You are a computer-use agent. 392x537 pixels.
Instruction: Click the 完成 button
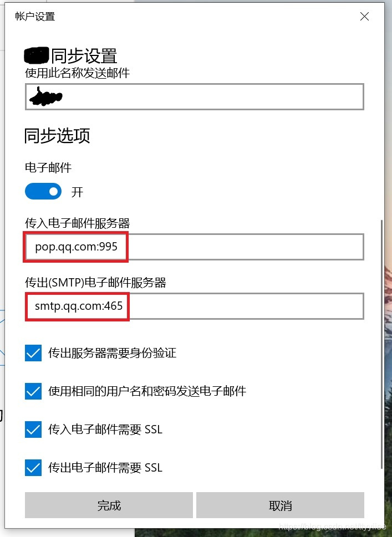109,505
